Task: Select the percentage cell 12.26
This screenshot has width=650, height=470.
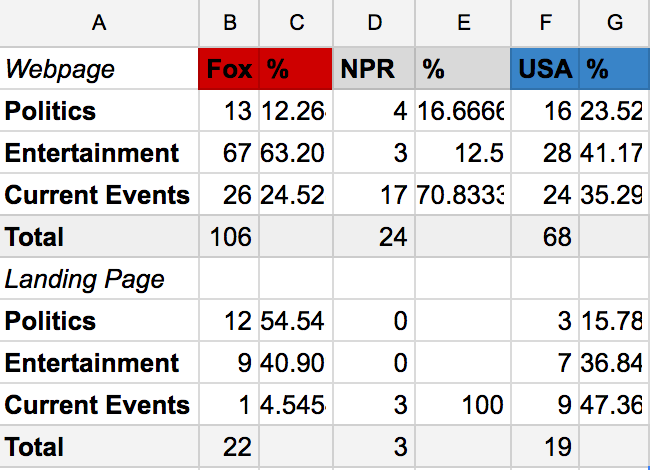Action: pos(296,111)
